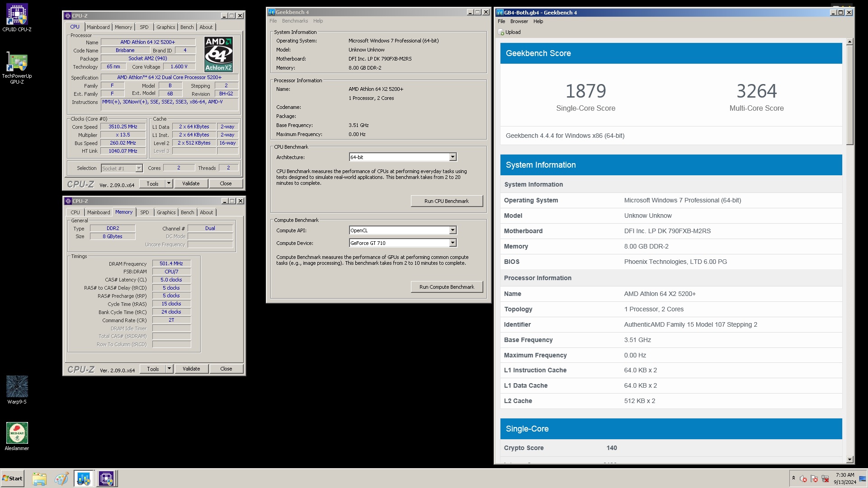Click the Multi-Core score 3264
This screenshot has width=868, height=488.
pos(756,91)
